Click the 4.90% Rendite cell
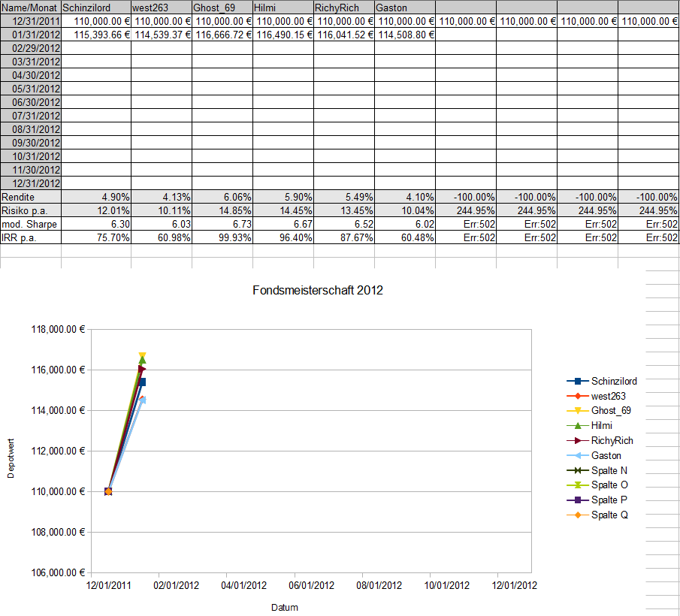Screen dimensions: 680x616 click(x=96, y=197)
